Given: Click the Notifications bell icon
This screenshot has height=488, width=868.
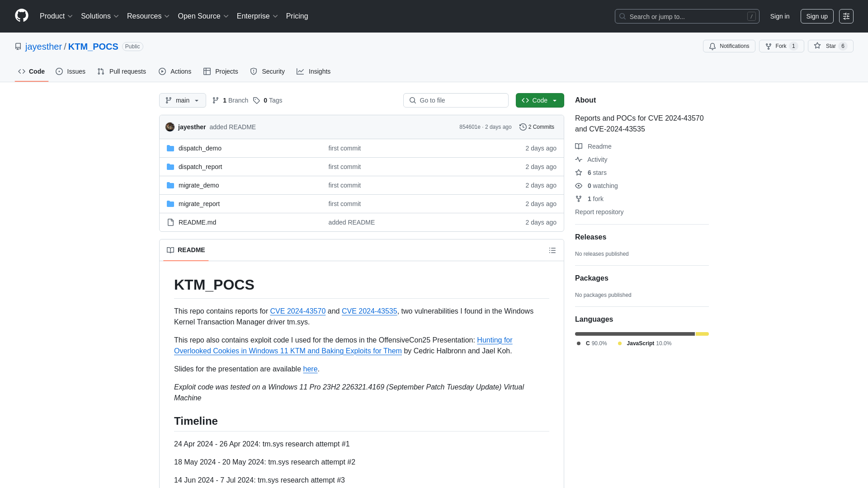Looking at the screenshot, I should pyautogui.click(x=712, y=46).
